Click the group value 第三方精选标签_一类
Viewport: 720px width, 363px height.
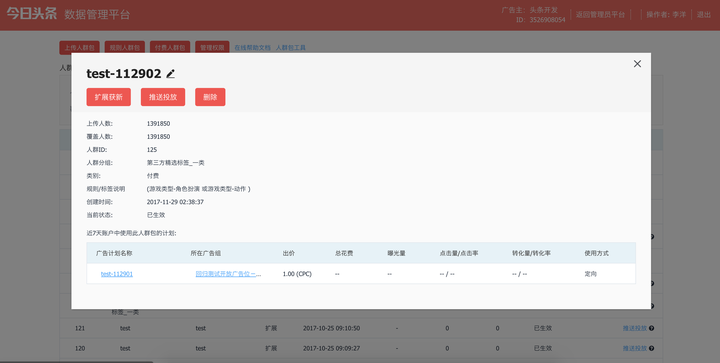click(175, 163)
